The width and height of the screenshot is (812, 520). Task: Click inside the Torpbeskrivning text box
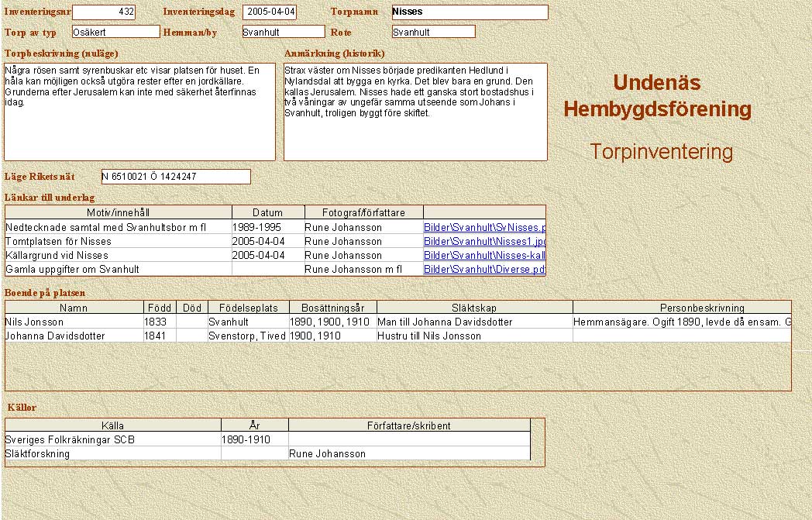tap(139, 112)
